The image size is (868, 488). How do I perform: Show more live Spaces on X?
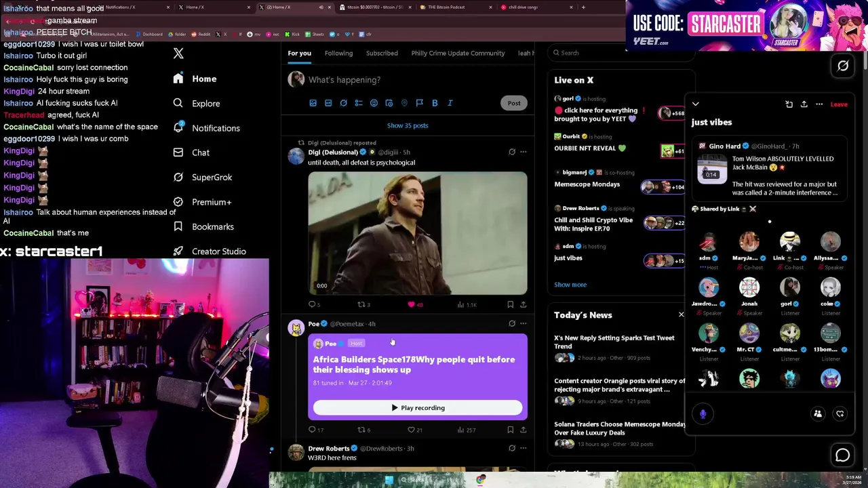[570, 285]
